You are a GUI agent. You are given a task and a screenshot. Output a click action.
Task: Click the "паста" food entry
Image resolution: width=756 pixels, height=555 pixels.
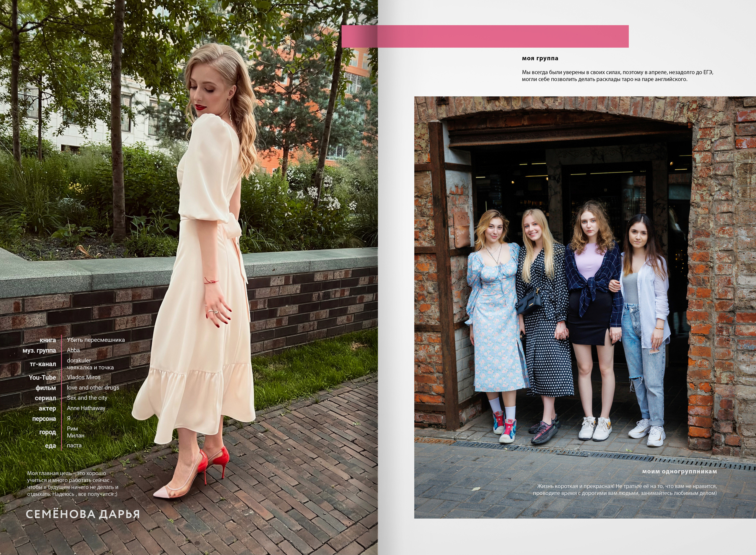coord(74,445)
